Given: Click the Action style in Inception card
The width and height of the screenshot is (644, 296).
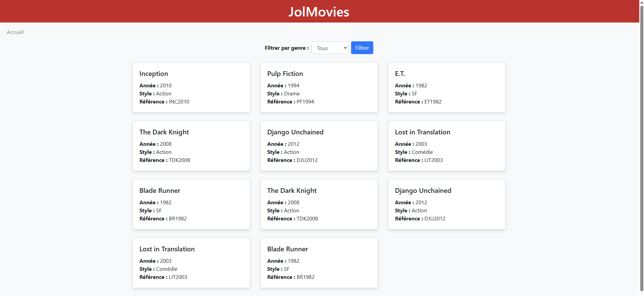Looking at the screenshot, I should pos(164,94).
